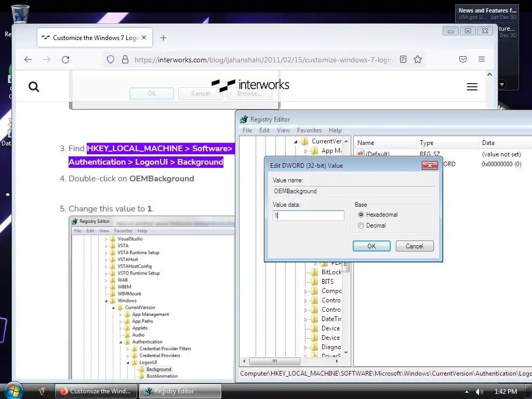
Task: Select the Decimal base option
Action: tap(361, 225)
